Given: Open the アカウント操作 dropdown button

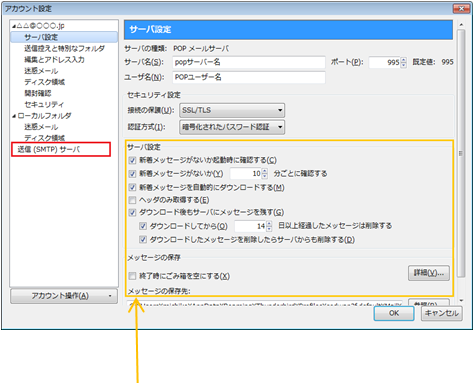Looking at the screenshot, I should 64,296.
